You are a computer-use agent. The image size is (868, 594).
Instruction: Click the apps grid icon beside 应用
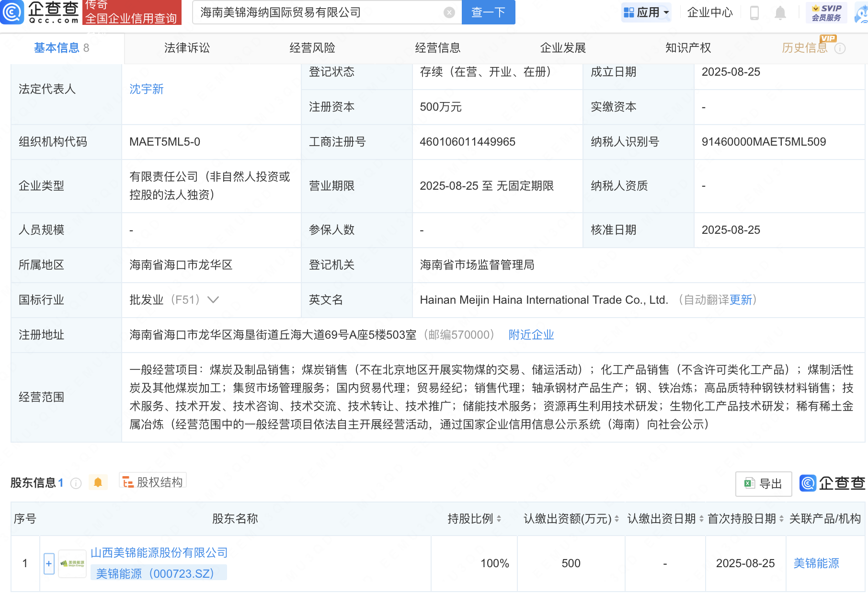tap(628, 12)
